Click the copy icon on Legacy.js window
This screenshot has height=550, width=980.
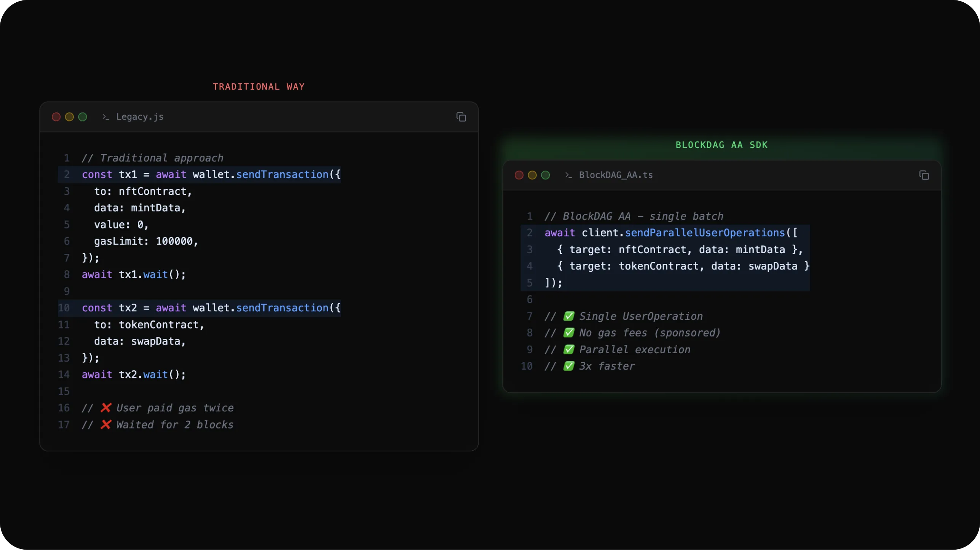(461, 117)
